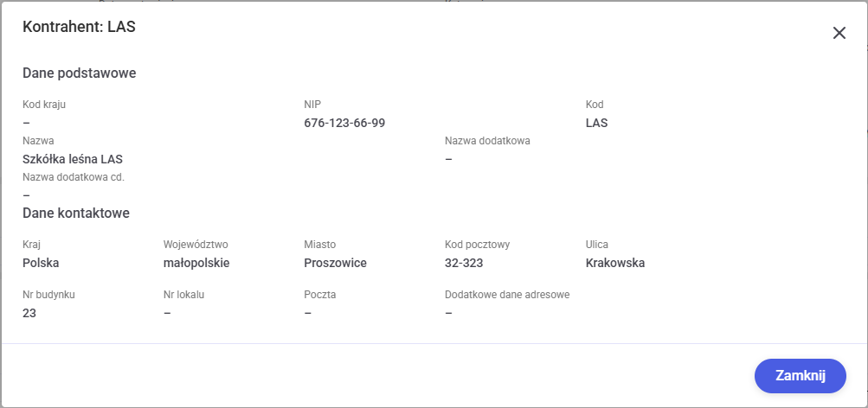868x408 pixels.
Task: Click the Kontrahent: LAS dialog title
Action: (x=79, y=28)
